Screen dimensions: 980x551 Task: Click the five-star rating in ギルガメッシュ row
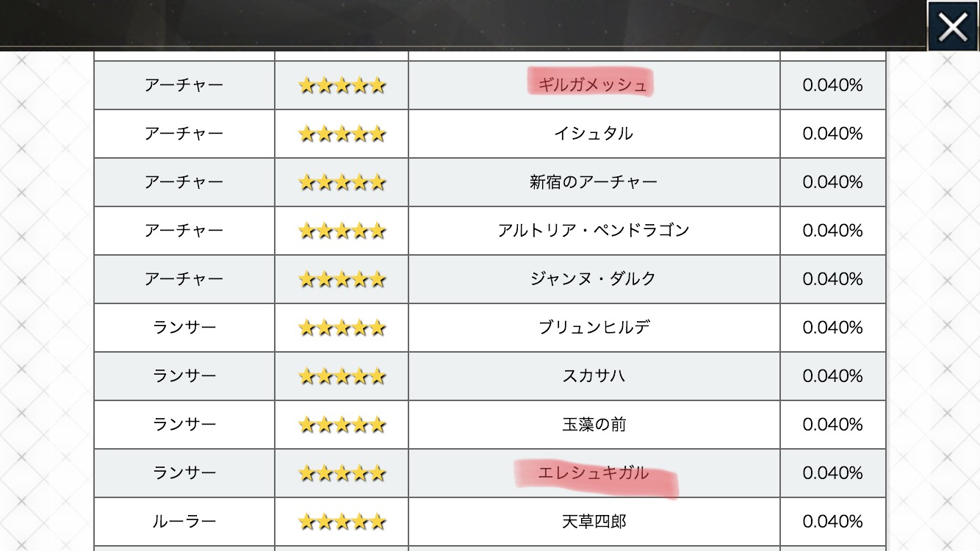(342, 85)
